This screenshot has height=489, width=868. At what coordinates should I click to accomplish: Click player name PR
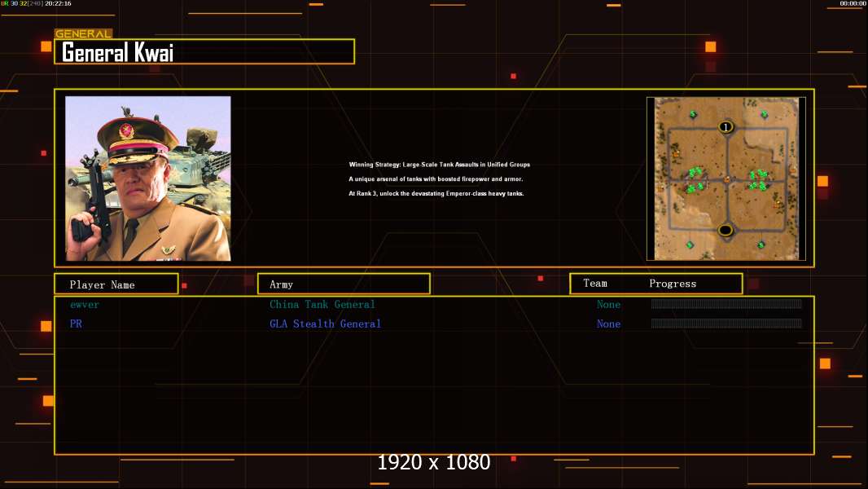tap(76, 324)
